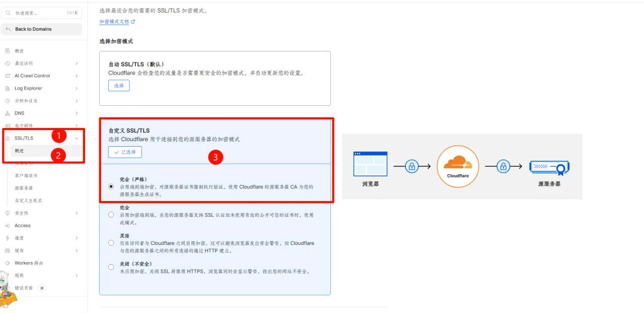Click the 选择加密模式 heading
This screenshot has width=644, height=313.
coord(116,41)
